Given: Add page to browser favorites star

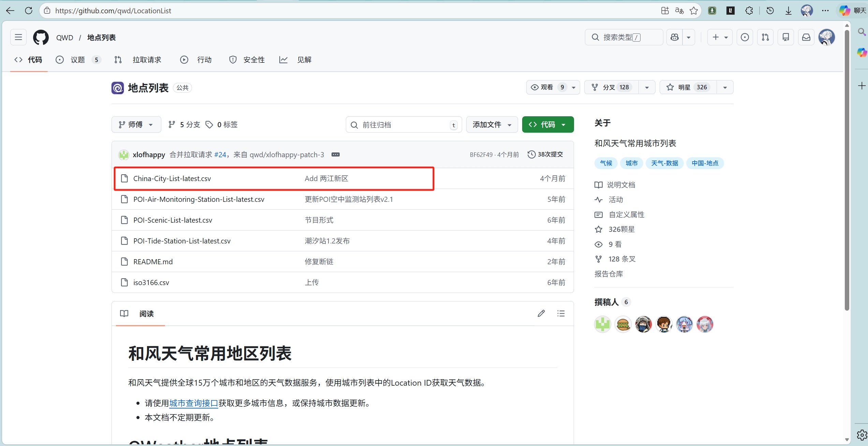Looking at the screenshot, I should coord(693,11).
